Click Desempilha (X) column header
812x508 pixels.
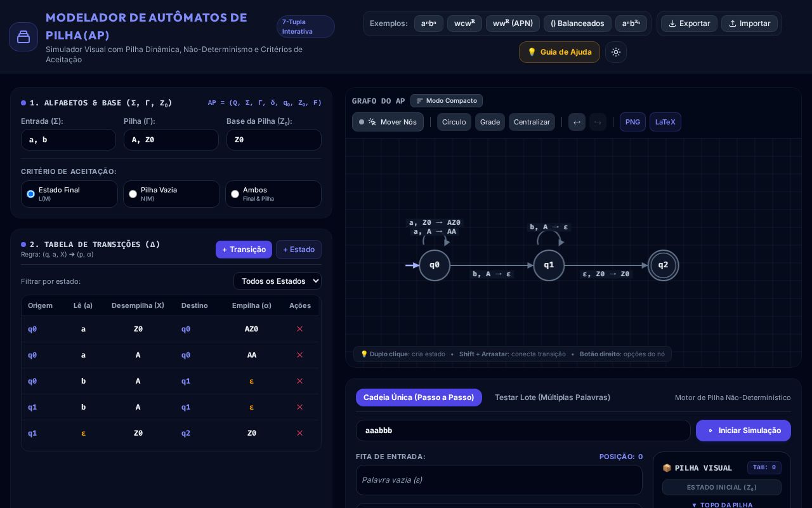(138, 305)
